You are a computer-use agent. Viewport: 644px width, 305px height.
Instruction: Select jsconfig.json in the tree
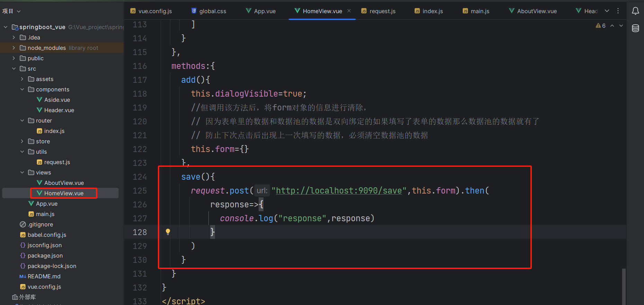41,245
